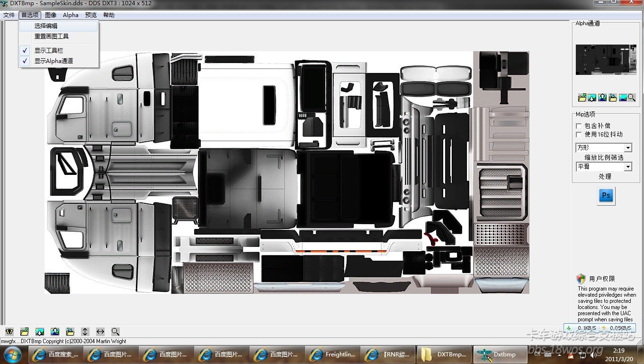This screenshot has width=644, height=364.
Task: Click the down-arrow image icon in bottom toolbar
Action: tap(40, 332)
